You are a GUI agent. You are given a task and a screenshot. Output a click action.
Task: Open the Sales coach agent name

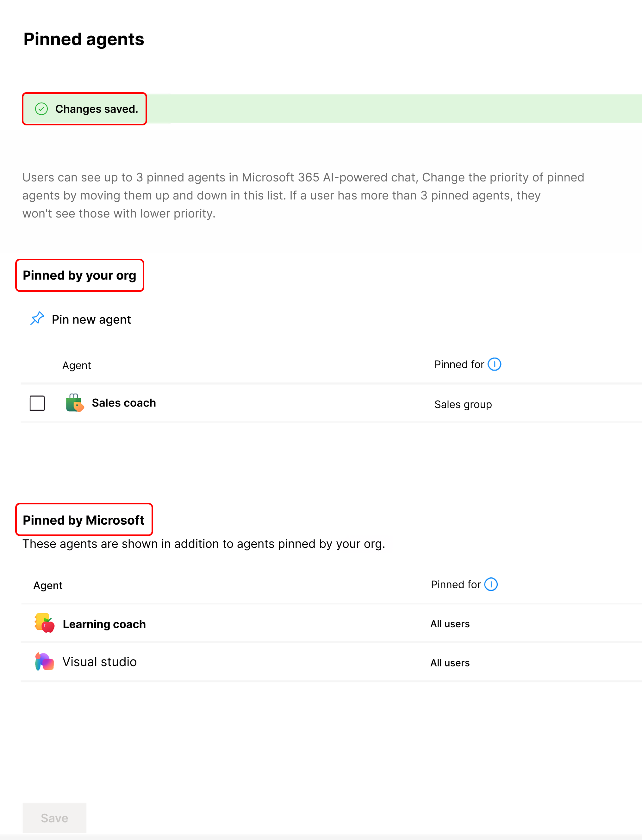click(x=124, y=403)
